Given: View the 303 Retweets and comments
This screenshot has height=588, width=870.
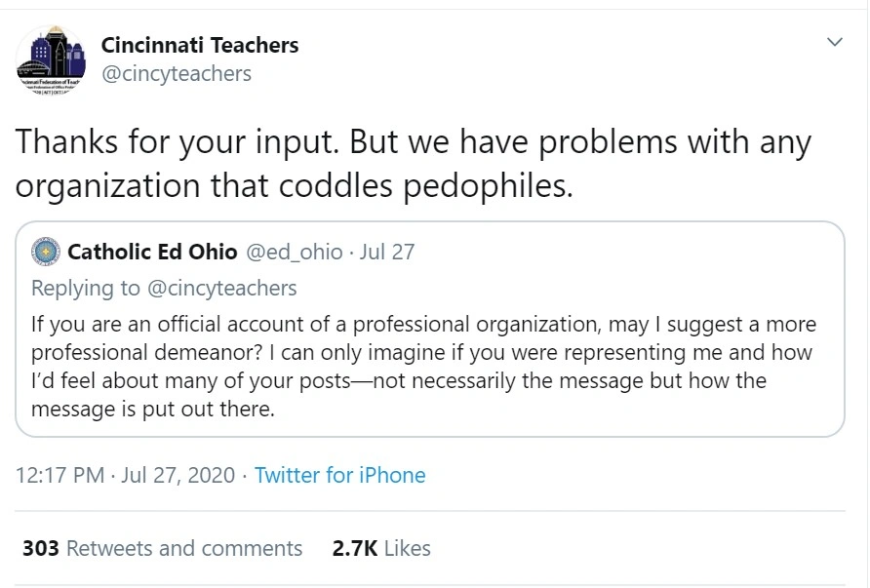Looking at the screenshot, I should click(x=163, y=549).
